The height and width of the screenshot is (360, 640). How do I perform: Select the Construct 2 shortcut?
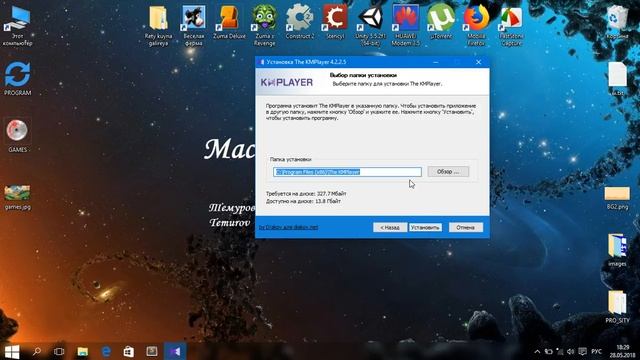coord(300,22)
